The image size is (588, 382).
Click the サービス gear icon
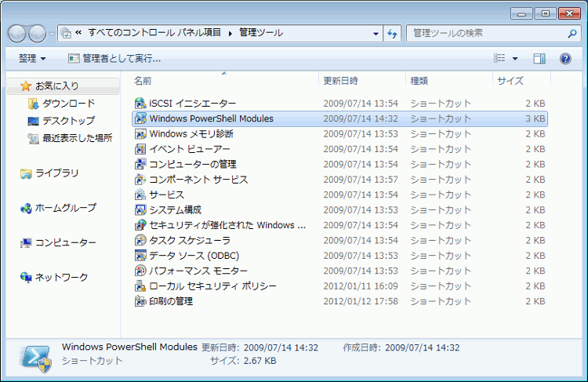pos(140,195)
